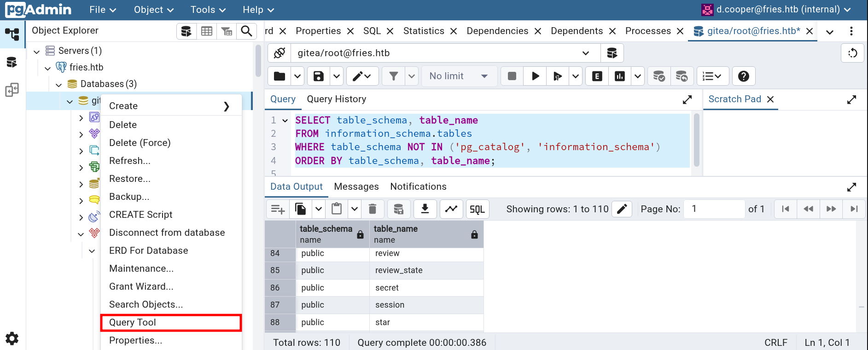Screen dimensions: 868x350
Task: Open the d.cooper@fries.htb account menu
Action: (776, 10)
